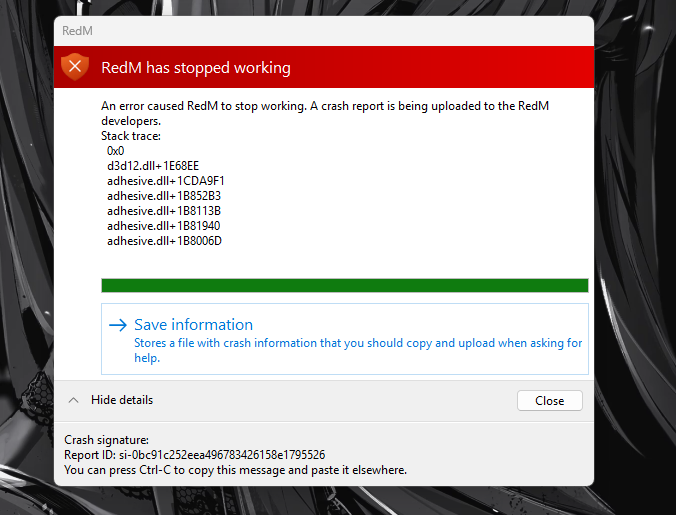Screen dimensions: 676x515
Task: Select the adhesive.dll+1B852B3 stack line
Action: point(164,196)
